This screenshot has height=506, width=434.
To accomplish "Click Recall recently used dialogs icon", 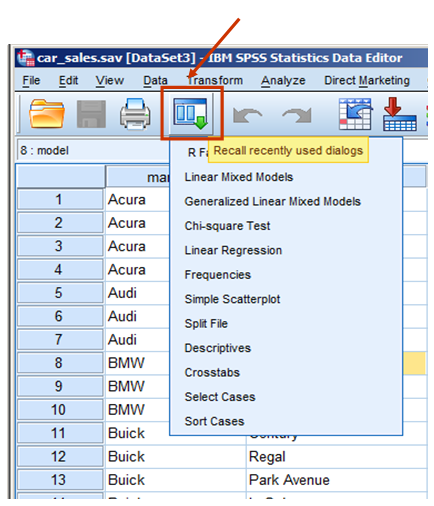I will pyautogui.click(x=191, y=114).
